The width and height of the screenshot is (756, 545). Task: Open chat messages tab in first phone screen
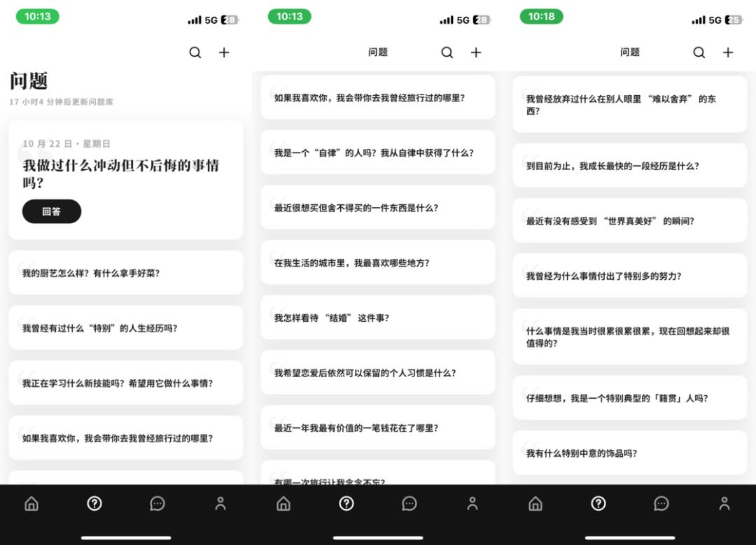click(157, 504)
